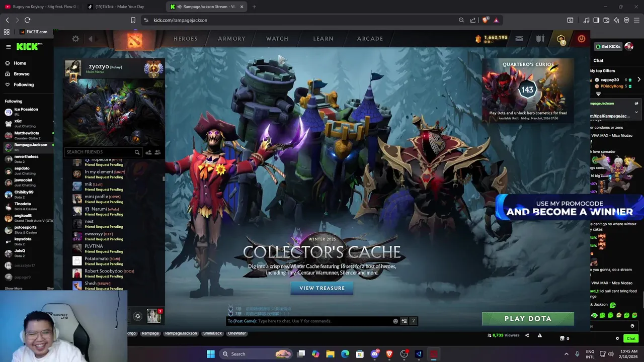Click add friend icon beside friends search

point(148,152)
